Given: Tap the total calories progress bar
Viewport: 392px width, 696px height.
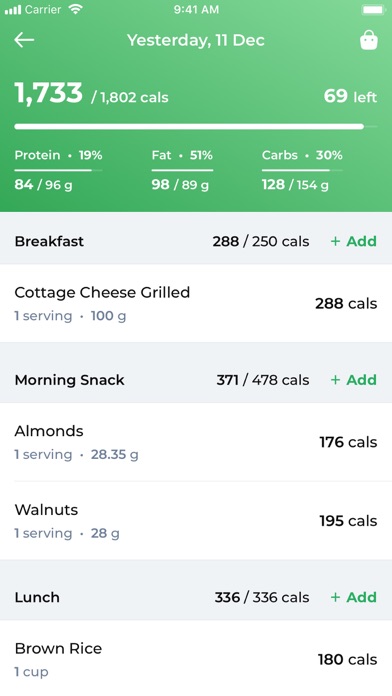Looking at the screenshot, I should pos(196,127).
